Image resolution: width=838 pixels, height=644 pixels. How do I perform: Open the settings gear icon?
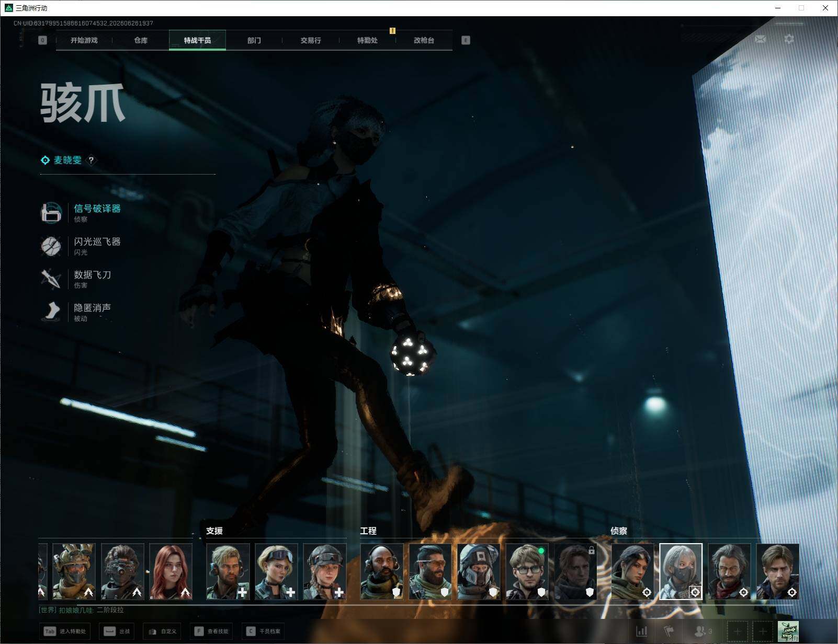pos(789,39)
